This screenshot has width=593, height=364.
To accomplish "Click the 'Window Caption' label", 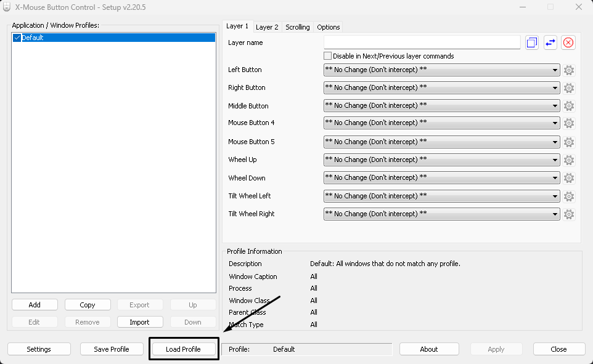I will click(253, 277).
